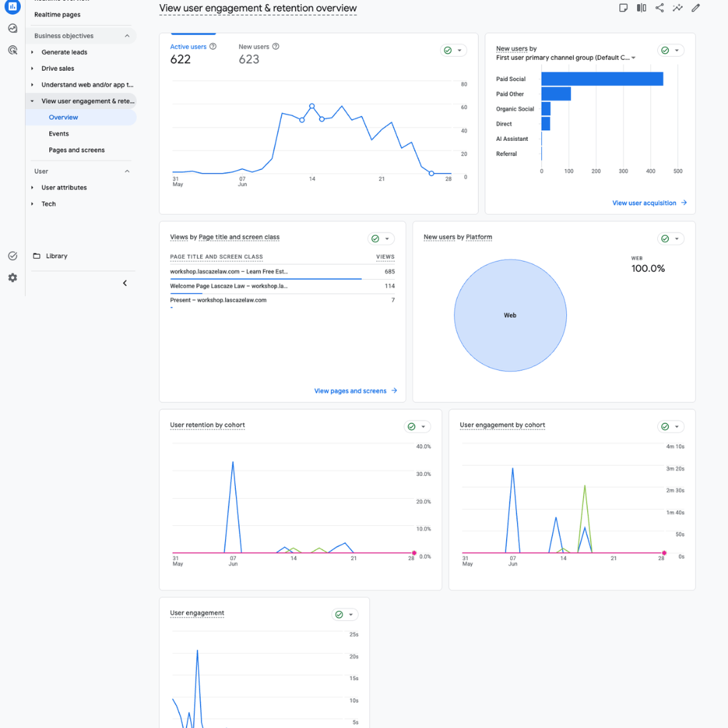The image size is (728, 728).
Task: Open dropdown arrow on User engagement by cohort card
Action: pyautogui.click(x=677, y=427)
